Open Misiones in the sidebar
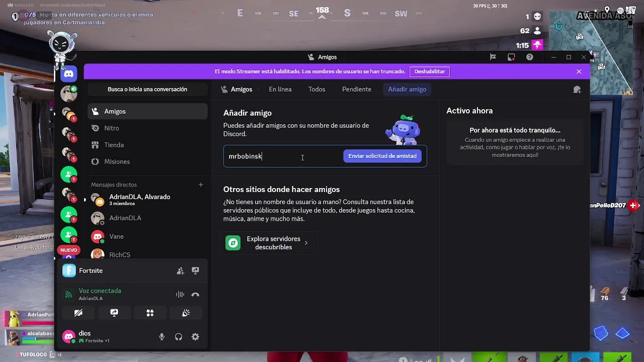 (x=147, y=161)
